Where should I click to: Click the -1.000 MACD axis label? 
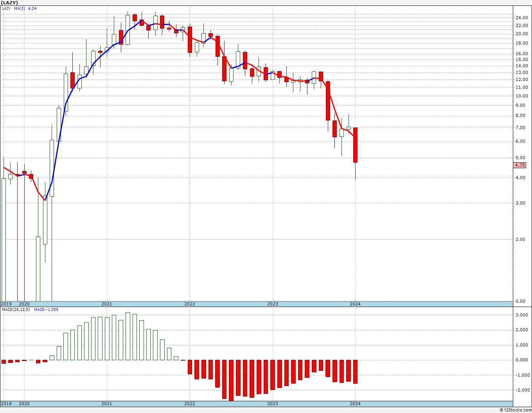coord(522,375)
